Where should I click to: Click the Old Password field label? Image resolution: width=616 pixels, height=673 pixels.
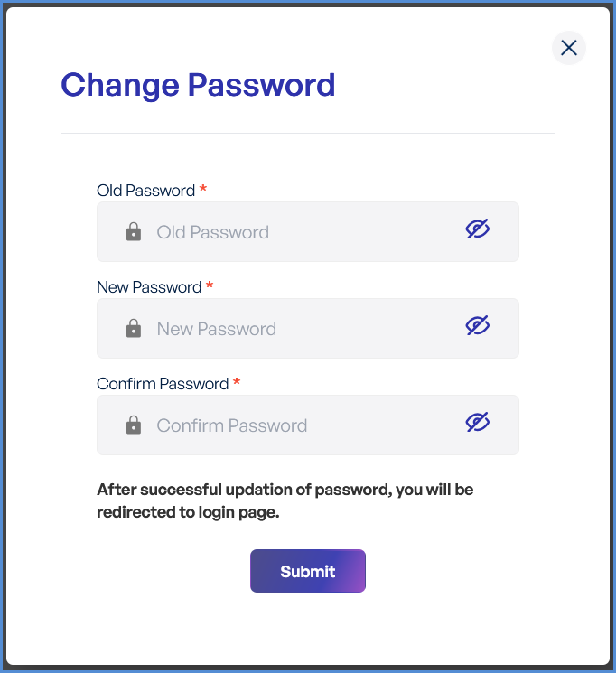coord(145,191)
